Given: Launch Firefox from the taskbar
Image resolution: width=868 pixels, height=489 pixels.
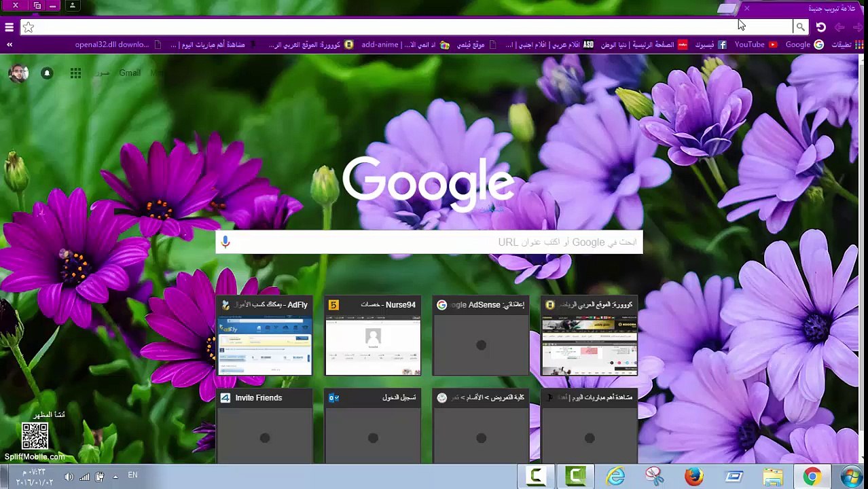Looking at the screenshot, I should click(693, 476).
